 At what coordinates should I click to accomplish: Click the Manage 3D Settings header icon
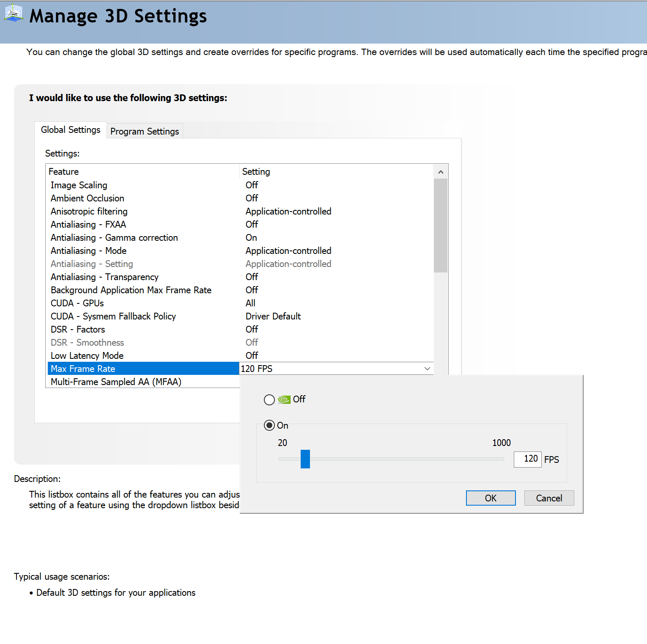pos(14,13)
